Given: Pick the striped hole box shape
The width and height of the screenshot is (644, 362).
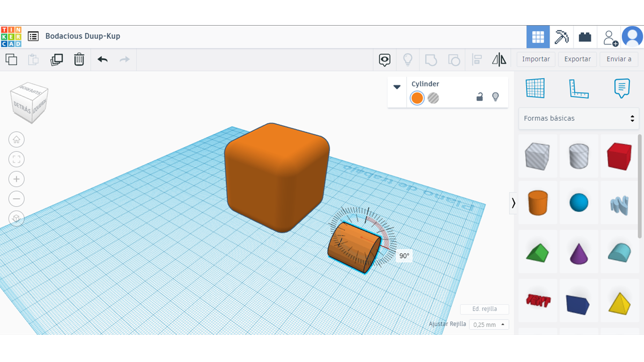Looking at the screenshot, I should coord(538,156).
